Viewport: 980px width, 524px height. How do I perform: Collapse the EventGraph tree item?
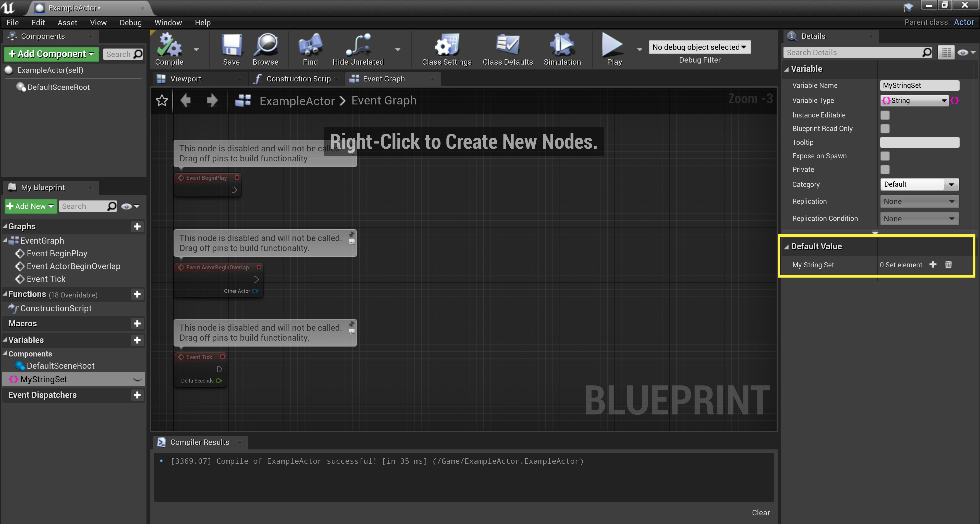coord(6,241)
